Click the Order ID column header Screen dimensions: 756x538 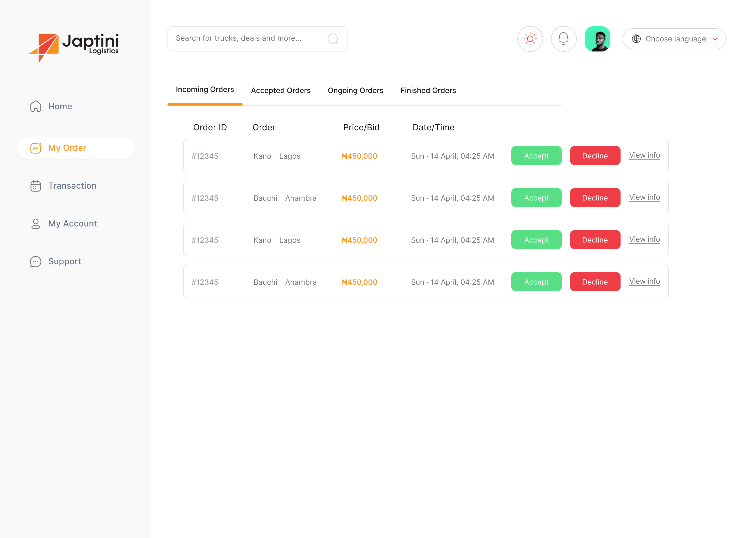pos(210,128)
